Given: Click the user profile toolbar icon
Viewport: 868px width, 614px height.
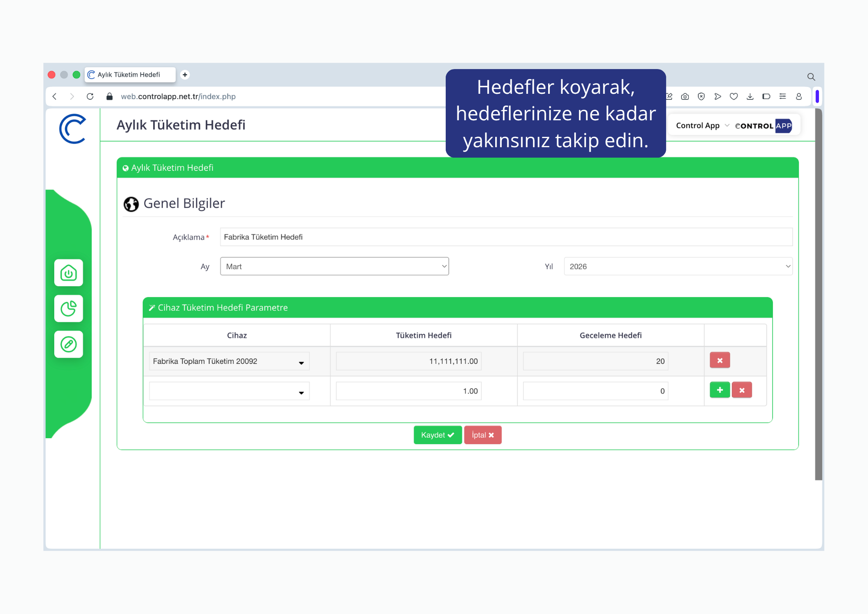Looking at the screenshot, I should pos(799,96).
